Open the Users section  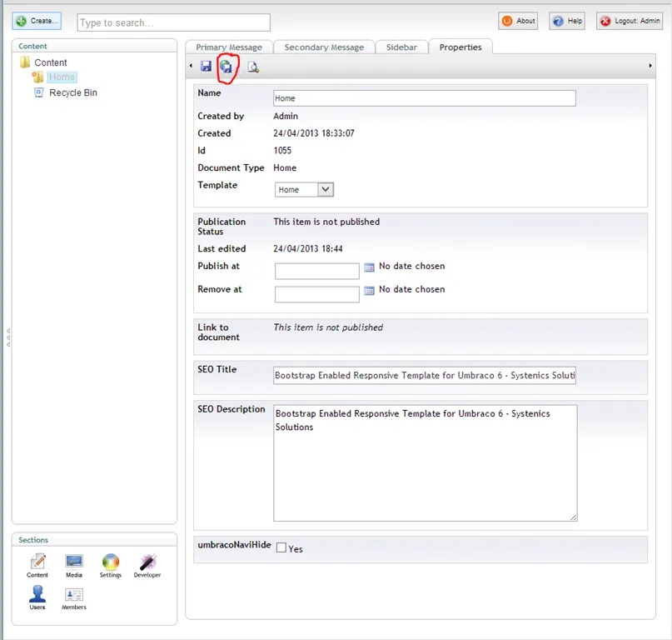point(37,597)
